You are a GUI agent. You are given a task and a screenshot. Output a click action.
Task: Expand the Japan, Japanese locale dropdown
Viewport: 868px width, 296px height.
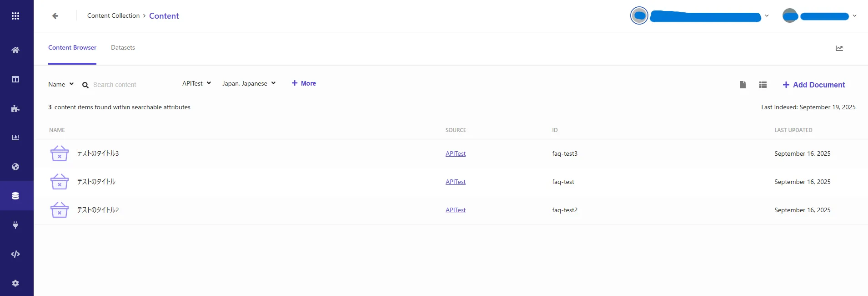click(249, 83)
